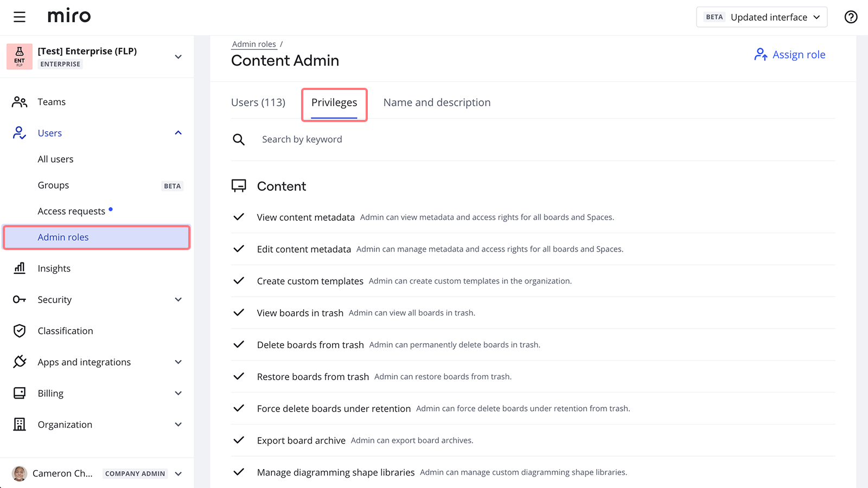Screen dimensions: 868x488
Task: Open the Name and description tab
Action: pos(437,102)
